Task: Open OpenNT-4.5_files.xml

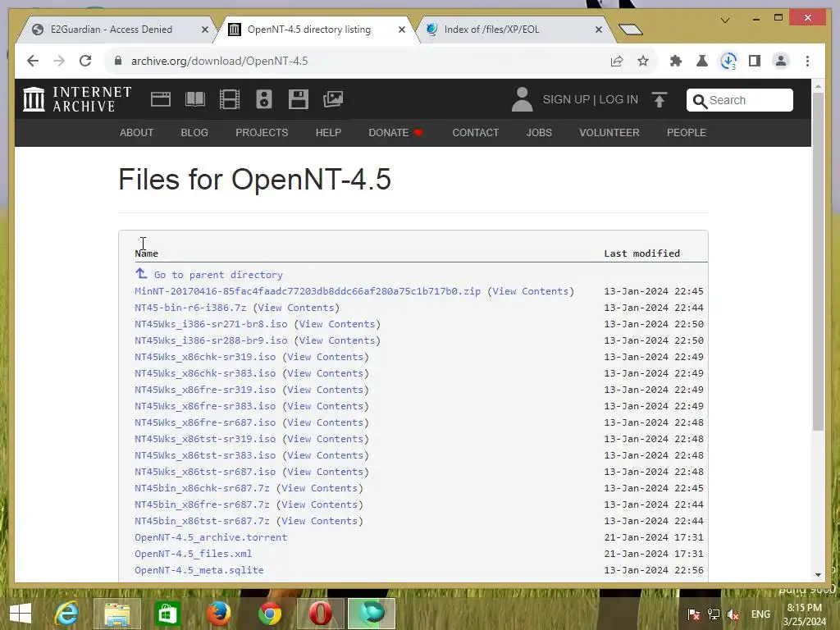Action: tap(194, 554)
